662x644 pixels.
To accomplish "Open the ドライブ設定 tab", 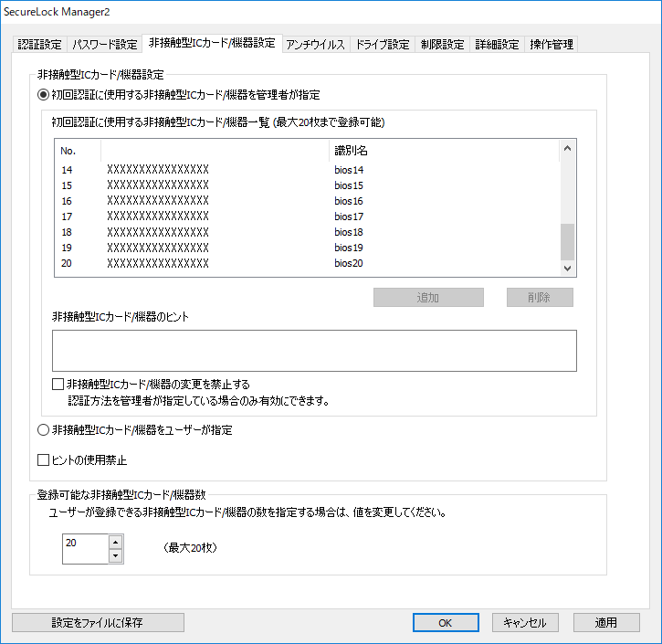I will point(383,45).
